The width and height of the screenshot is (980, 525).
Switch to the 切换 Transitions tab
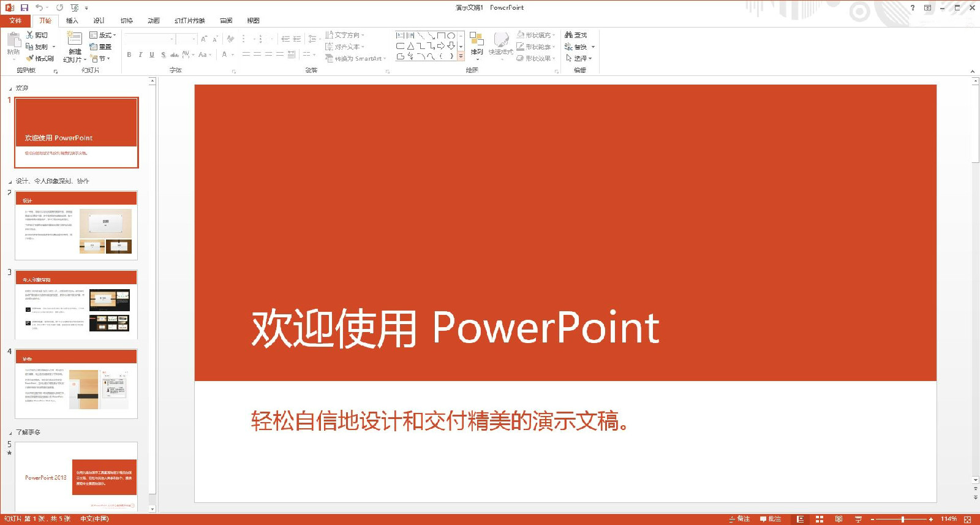(127, 20)
